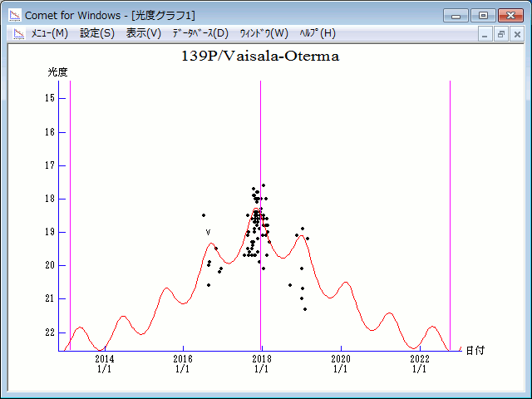Screen dimensions: 532x399
Task: Open the 表示(V) view menu
Action: tap(144, 33)
